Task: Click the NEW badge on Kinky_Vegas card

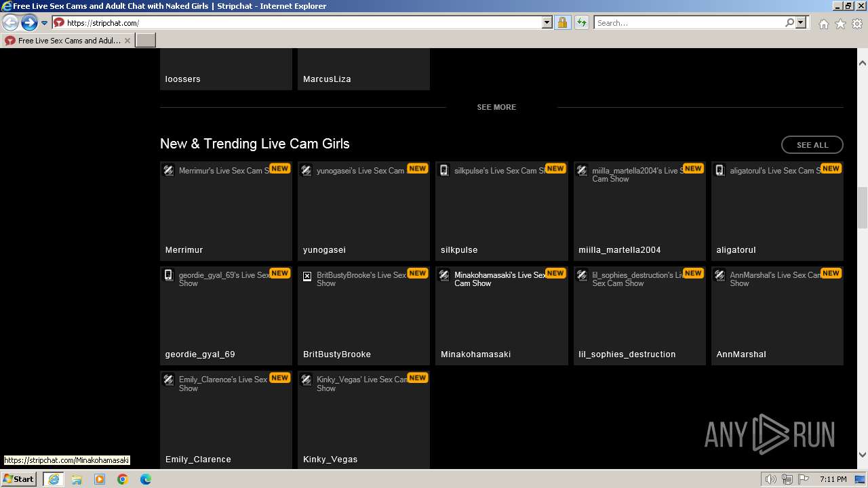Action: (x=417, y=378)
